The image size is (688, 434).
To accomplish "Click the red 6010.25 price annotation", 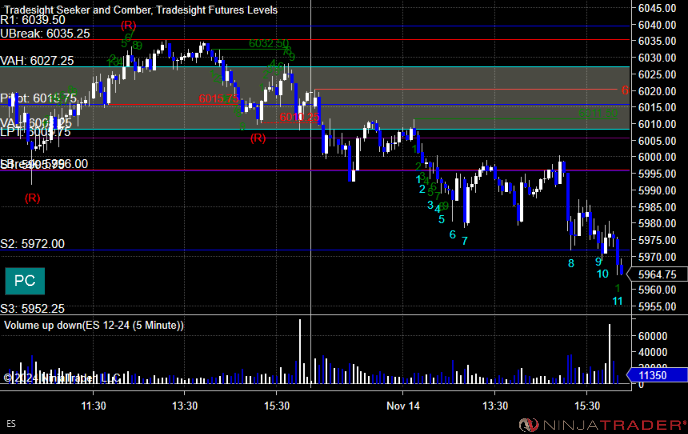I will (300, 117).
